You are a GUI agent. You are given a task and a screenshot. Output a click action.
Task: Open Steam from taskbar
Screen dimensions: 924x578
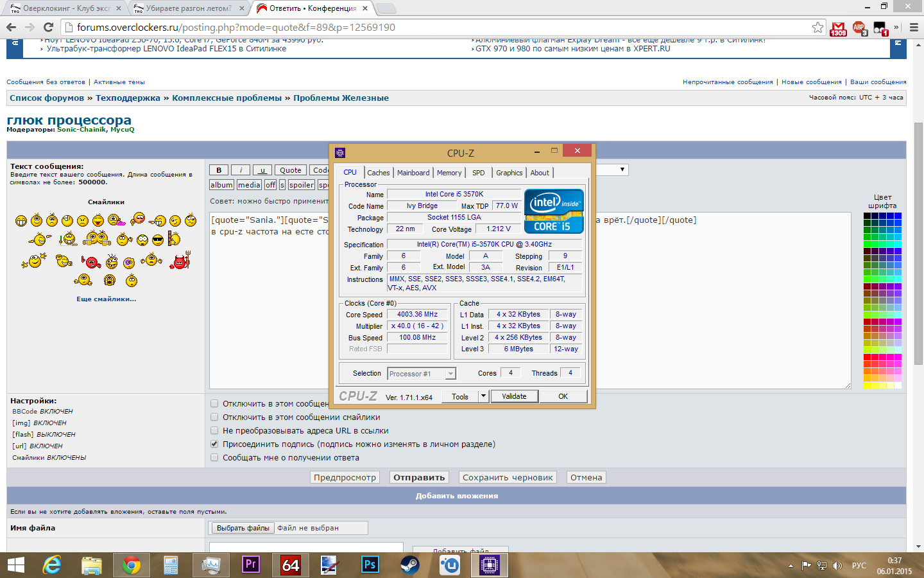(x=410, y=565)
